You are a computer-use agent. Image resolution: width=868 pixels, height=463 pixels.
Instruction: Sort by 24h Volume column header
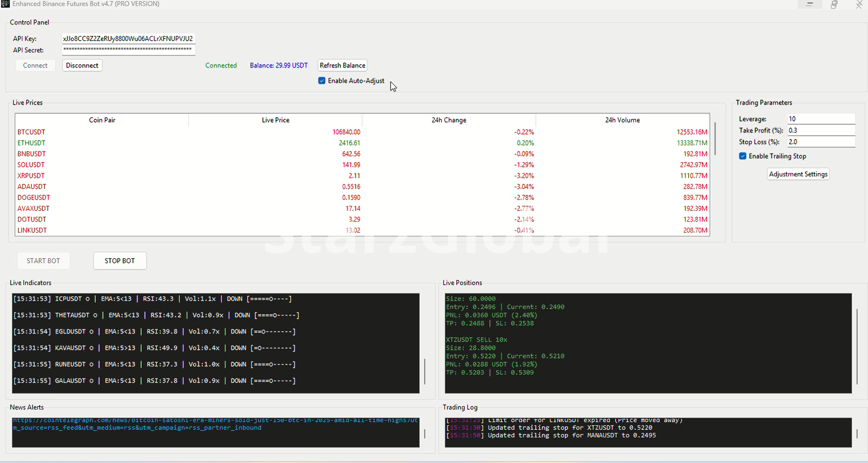tap(622, 120)
